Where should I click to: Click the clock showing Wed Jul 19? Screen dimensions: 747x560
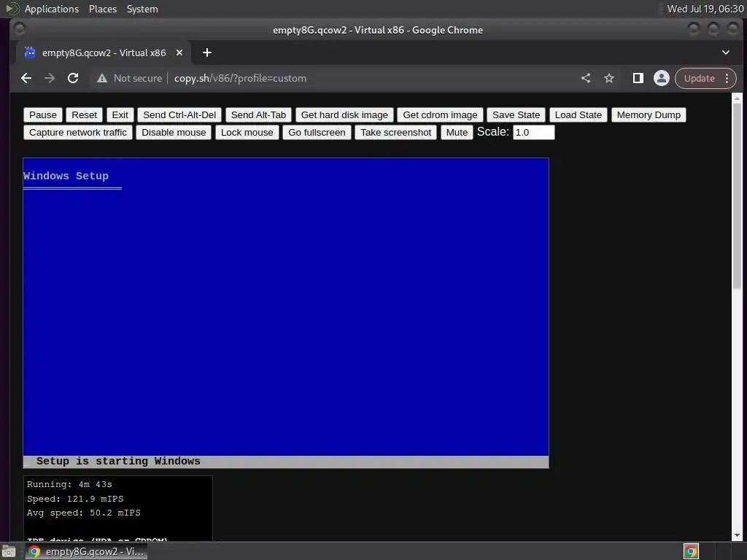tap(705, 9)
